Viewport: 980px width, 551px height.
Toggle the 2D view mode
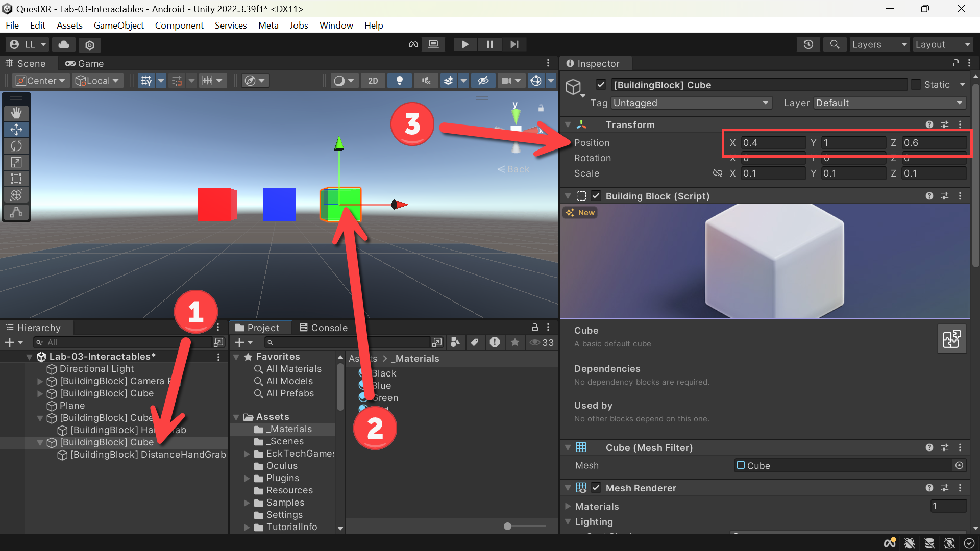(x=373, y=81)
